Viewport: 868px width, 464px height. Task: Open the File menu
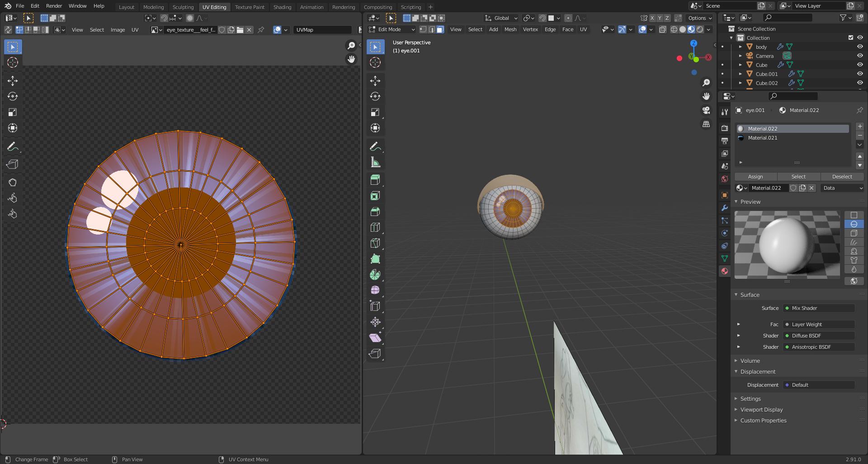click(x=20, y=6)
